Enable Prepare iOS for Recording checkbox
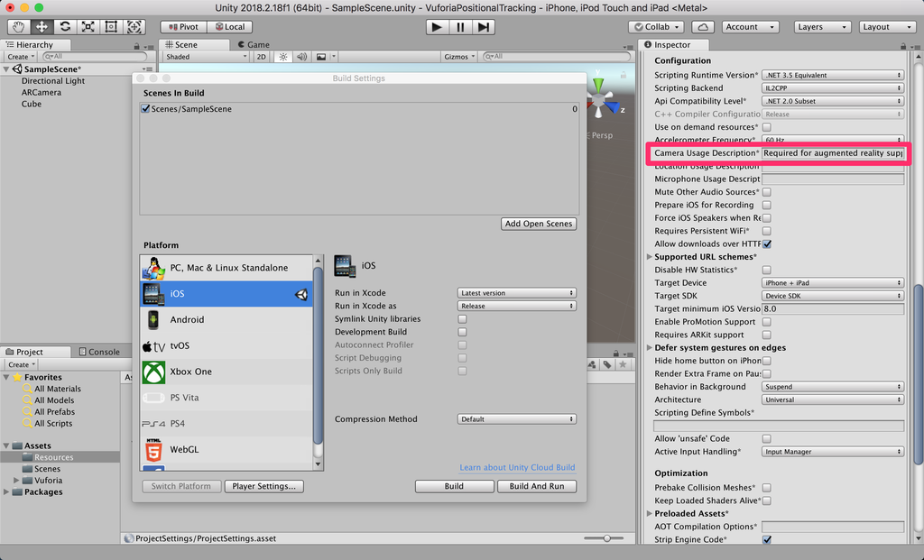The image size is (924, 560). pos(767,205)
